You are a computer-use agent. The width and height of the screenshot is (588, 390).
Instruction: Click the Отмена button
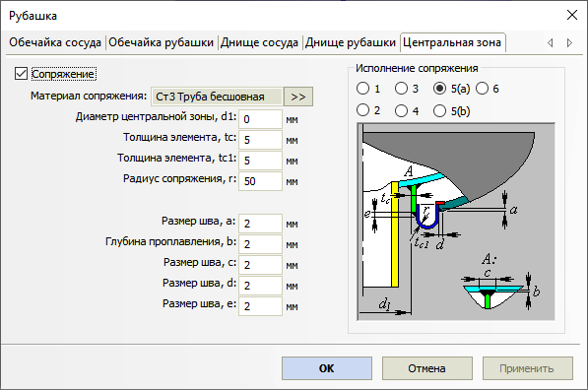[427, 368]
